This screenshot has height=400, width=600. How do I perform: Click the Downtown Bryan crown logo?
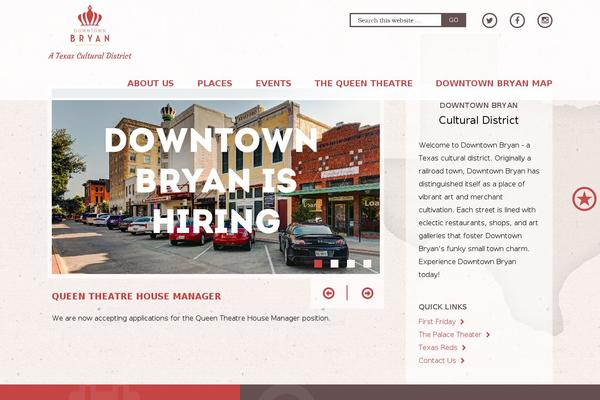point(90,24)
